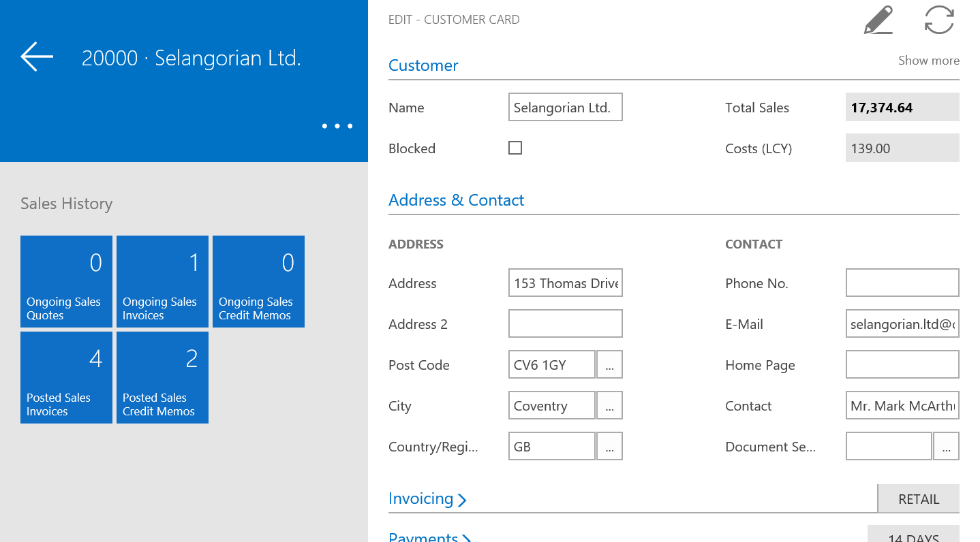
Task: Refresh the customer card via circular arrows
Action: (x=939, y=20)
